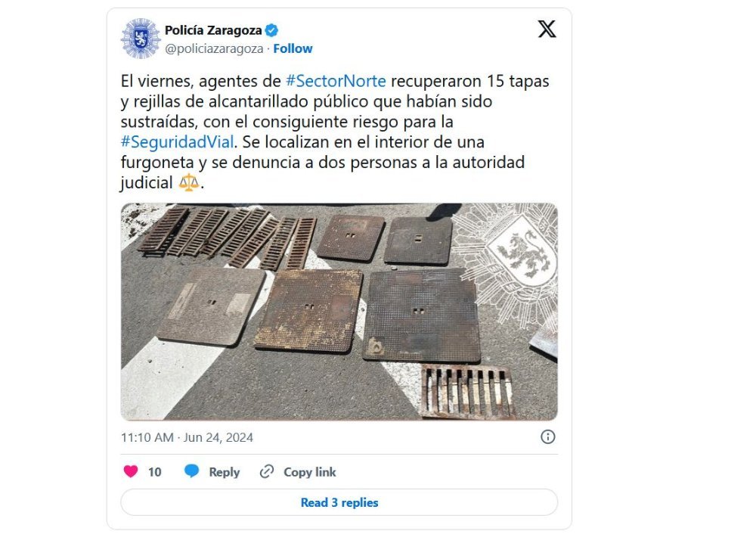Open the recovered manhole covers photo
Image resolution: width=756 pixels, height=559 pixels.
[339, 312]
